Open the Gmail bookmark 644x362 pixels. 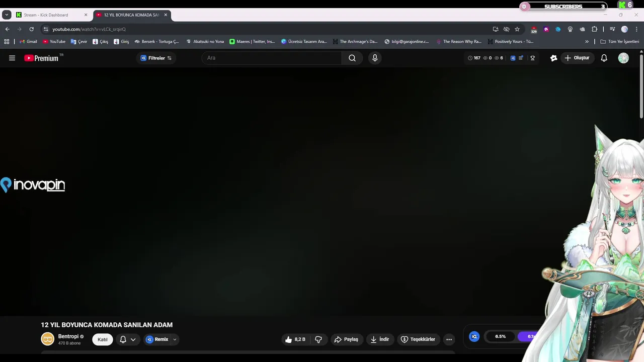tap(28, 42)
